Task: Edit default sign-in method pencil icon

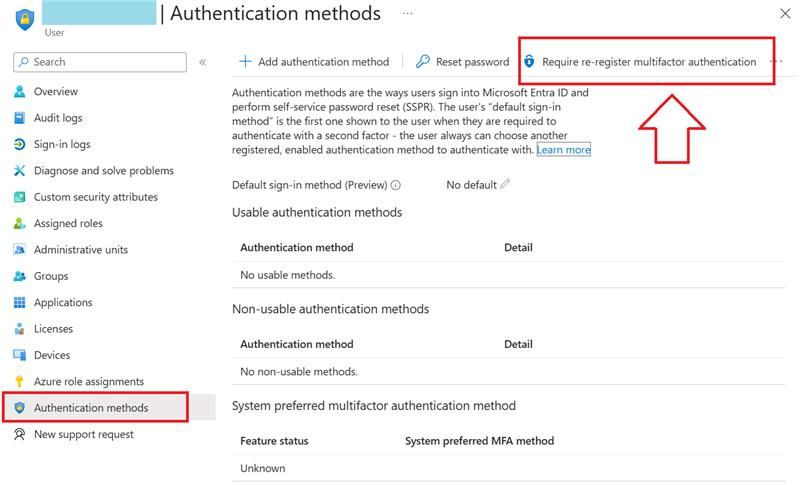Action: pos(505,184)
